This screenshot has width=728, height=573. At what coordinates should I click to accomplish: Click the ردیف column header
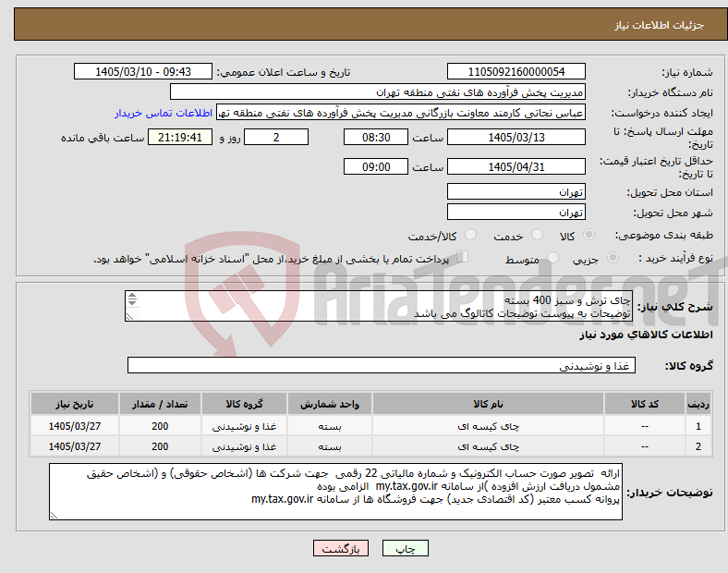(x=698, y=404)
